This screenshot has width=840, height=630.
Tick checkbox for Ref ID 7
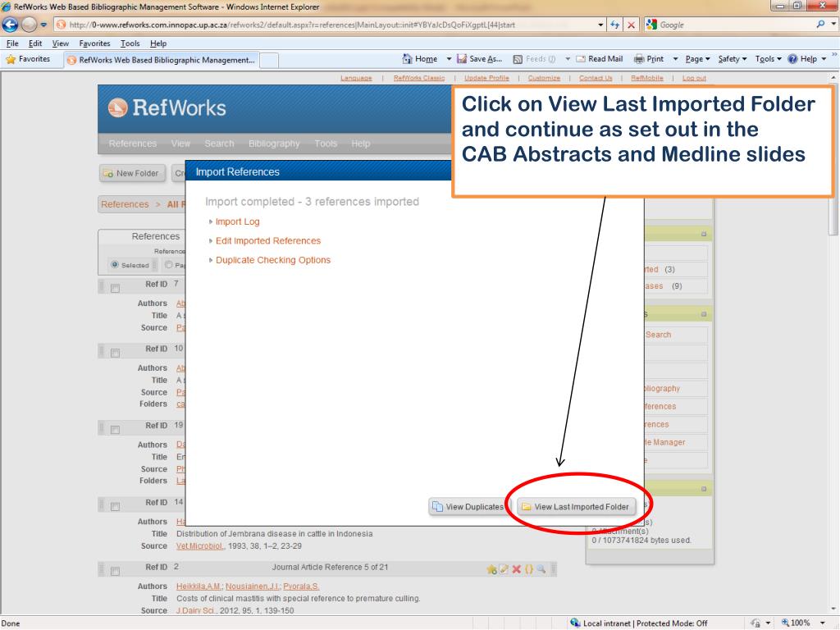pos(115,289)
